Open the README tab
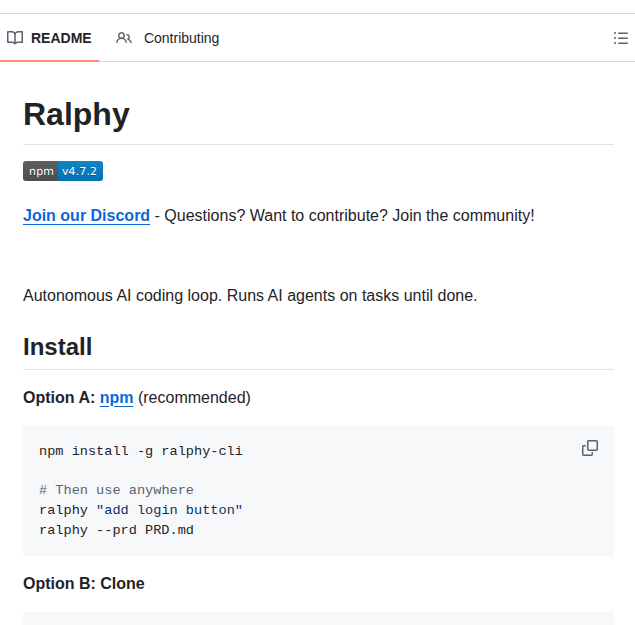 (x=49, y=38)
